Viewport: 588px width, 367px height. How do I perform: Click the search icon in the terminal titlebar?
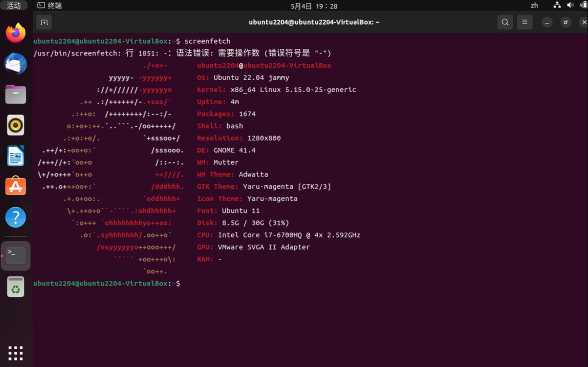(505, 21)
